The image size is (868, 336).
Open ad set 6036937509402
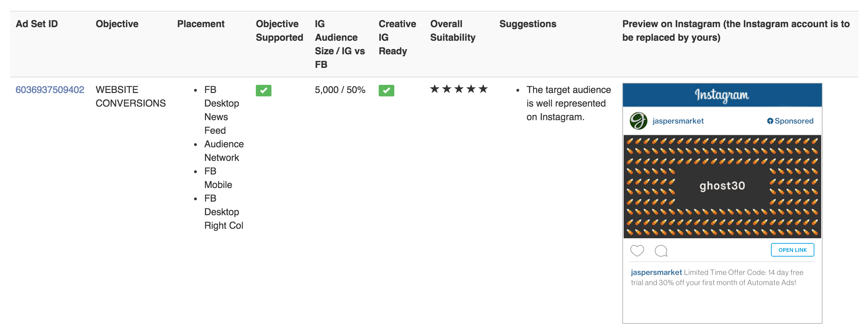tap(50, 90)
